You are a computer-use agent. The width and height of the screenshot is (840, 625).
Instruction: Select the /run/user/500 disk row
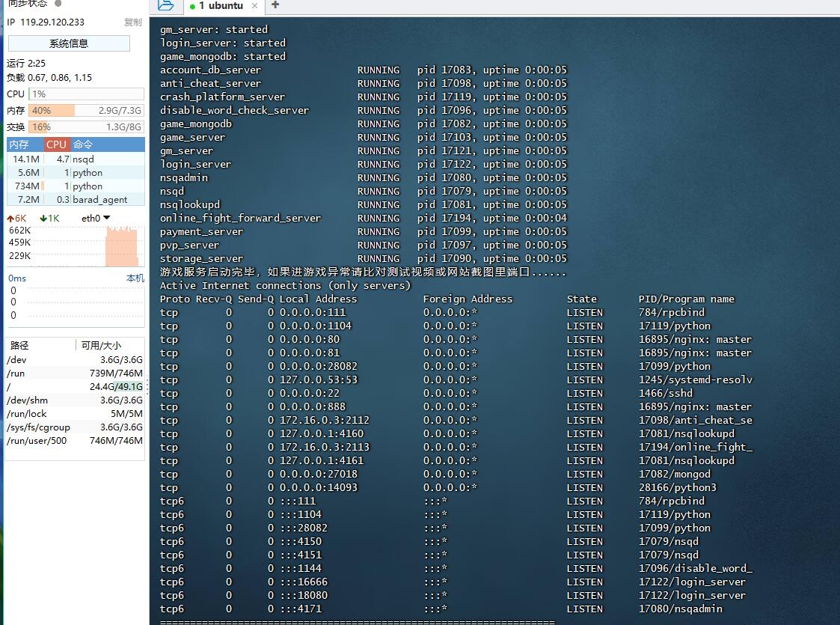[75, 441]
